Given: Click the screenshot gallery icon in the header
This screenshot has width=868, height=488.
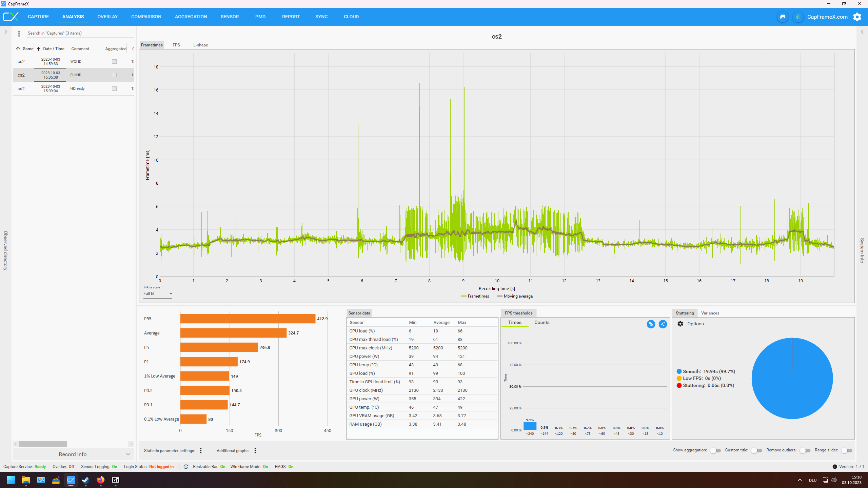Looking at the screenshot, I should (x=783, y=17).
